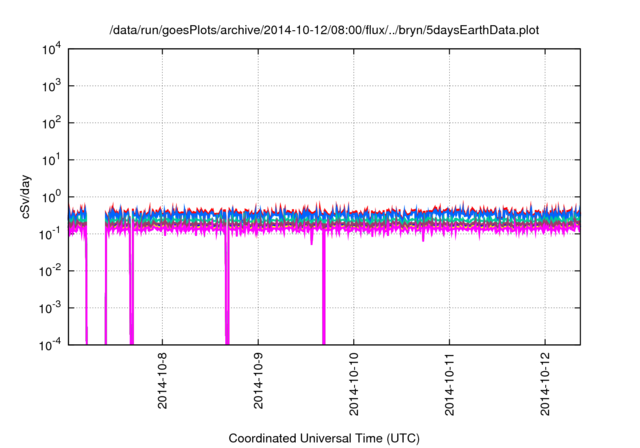Click the 10^3 y-axis tick label

coord(51,86)
